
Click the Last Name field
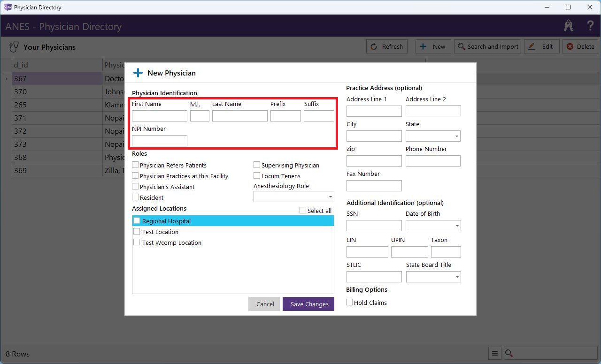pos(240,115)
